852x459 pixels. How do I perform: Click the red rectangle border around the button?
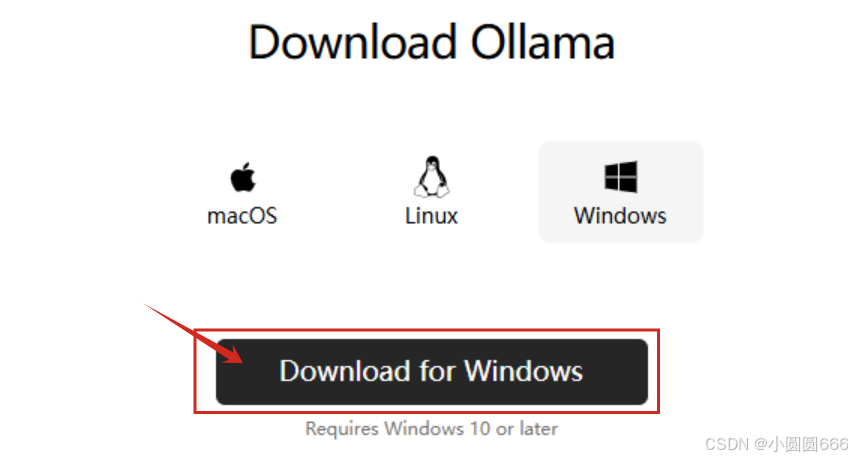point(427,330)
